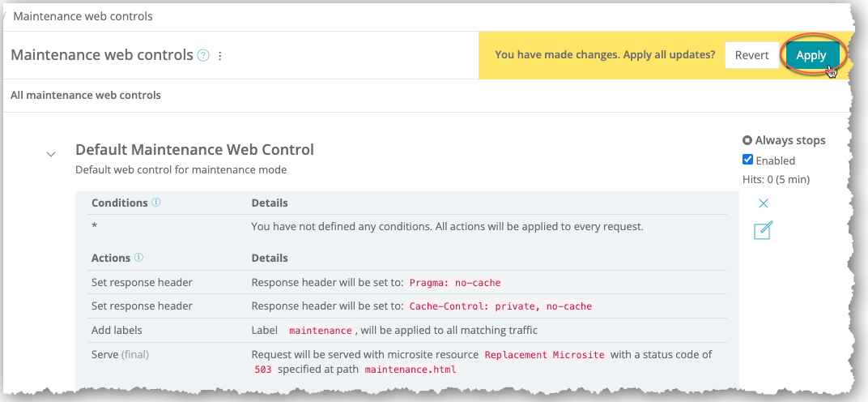
Task: Select the Always stops radio option
Action: (747, 140)
